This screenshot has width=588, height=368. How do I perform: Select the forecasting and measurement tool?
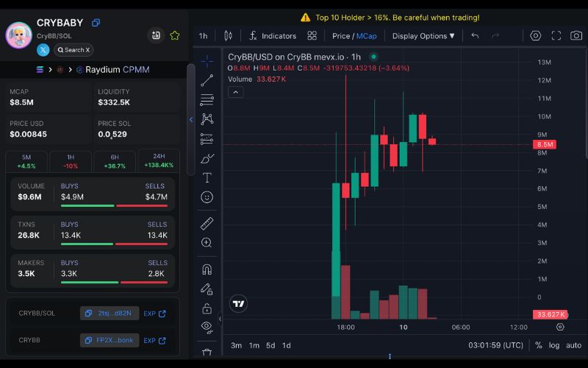click(x=207, y=139)
